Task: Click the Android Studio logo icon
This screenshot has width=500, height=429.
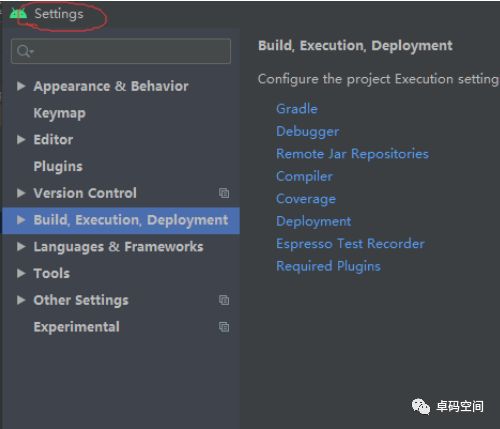Action: (x=18, y=13)
